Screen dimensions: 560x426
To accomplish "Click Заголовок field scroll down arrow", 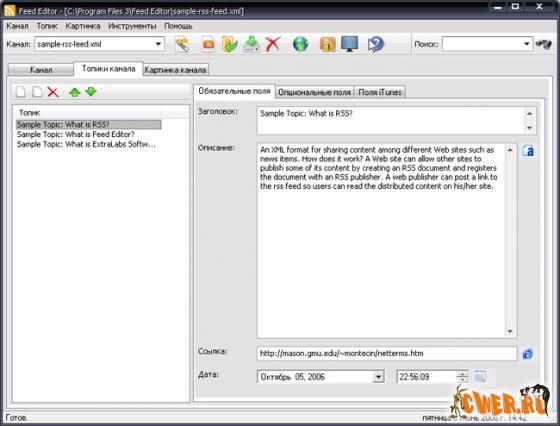I will (x=530, y=128).
